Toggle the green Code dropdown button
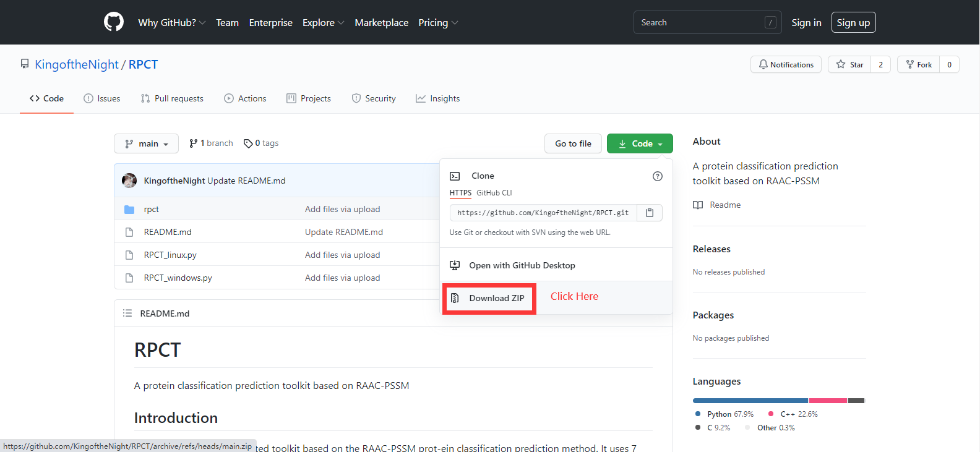 coord(640,143)
